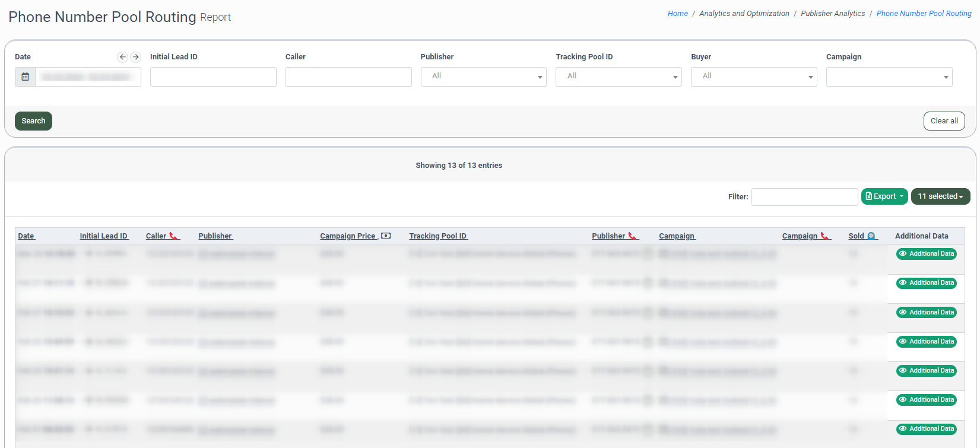Viewport: 980px width, 448px height.
Task: Show Additional Data for the sixth row
Action: pos(926,400)
